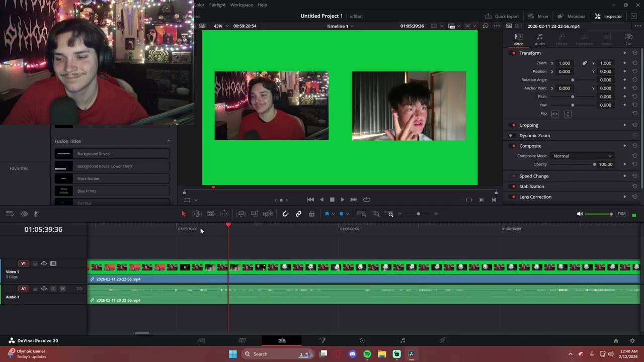Activate the Trim Edit Mode tool
This screenshot has height=362, width=644.
pyautogui.click(x=197, y=214)
